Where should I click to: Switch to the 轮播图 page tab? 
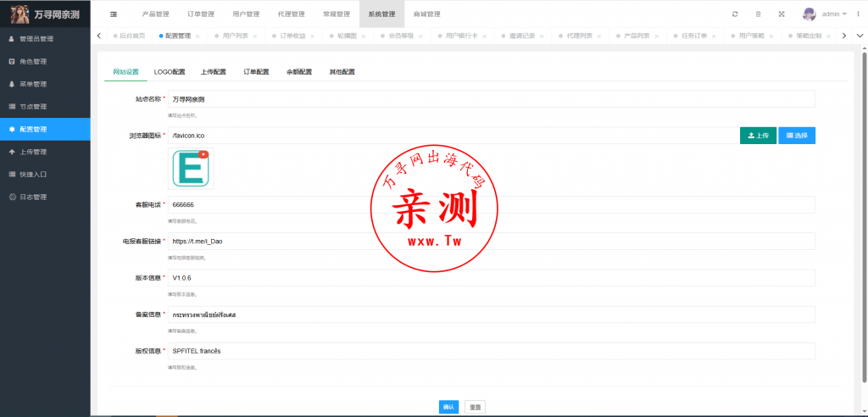[x=348, y=36]
